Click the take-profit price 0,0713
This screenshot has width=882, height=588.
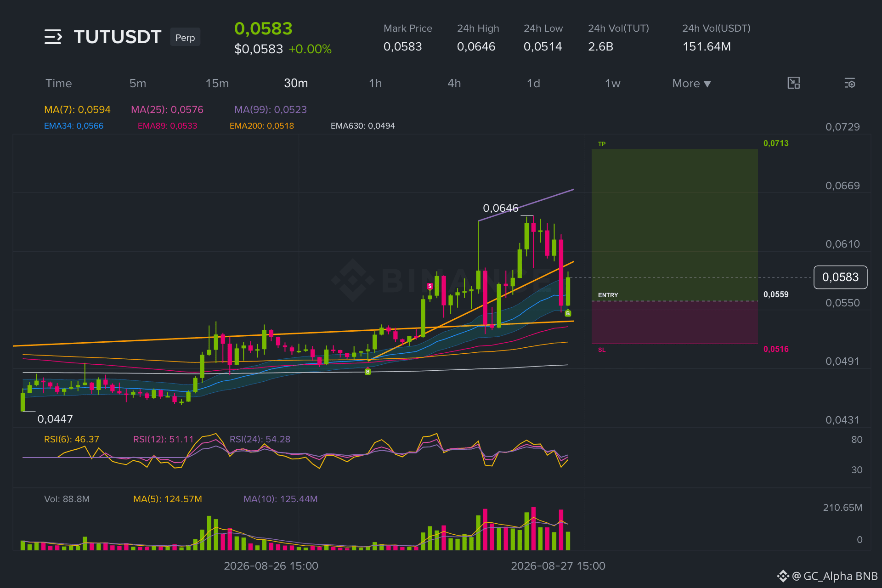click(776, 143)
